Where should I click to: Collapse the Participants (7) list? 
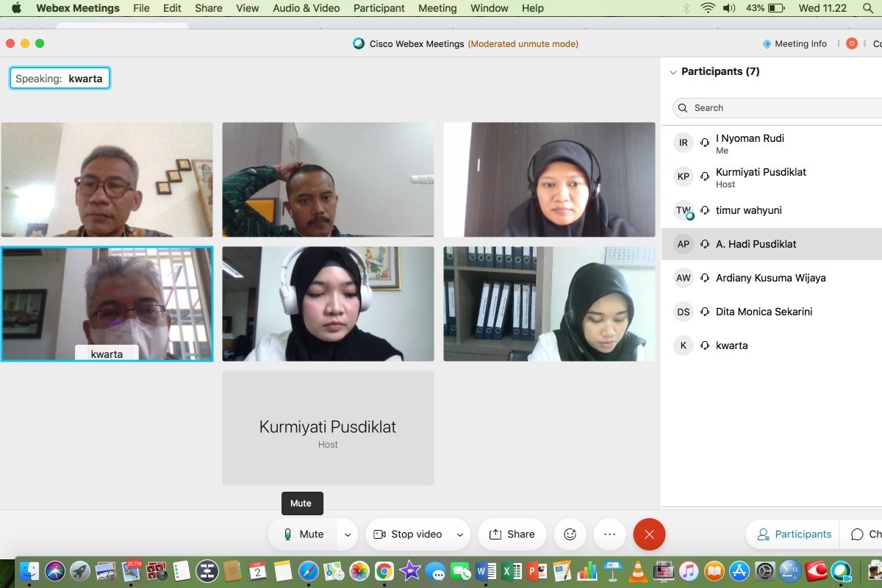click(x=673, y=72)
